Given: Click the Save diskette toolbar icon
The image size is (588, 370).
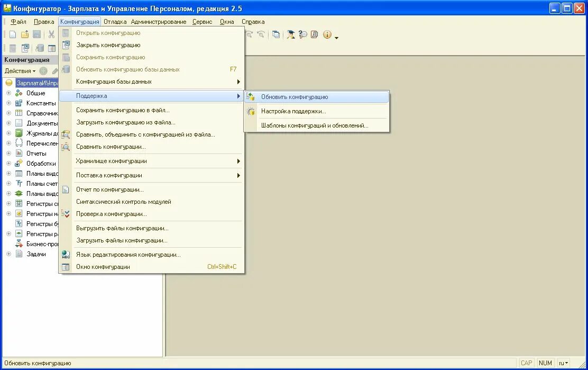Looking at the screenshot, I should [x=37, y=34].
